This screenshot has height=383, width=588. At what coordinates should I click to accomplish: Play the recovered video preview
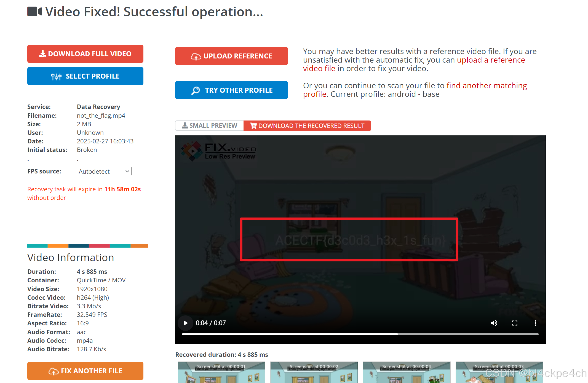pos(186,323)
